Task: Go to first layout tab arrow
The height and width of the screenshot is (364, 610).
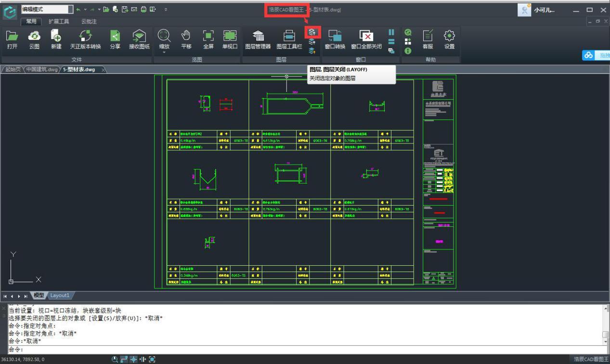Action: 5,296
